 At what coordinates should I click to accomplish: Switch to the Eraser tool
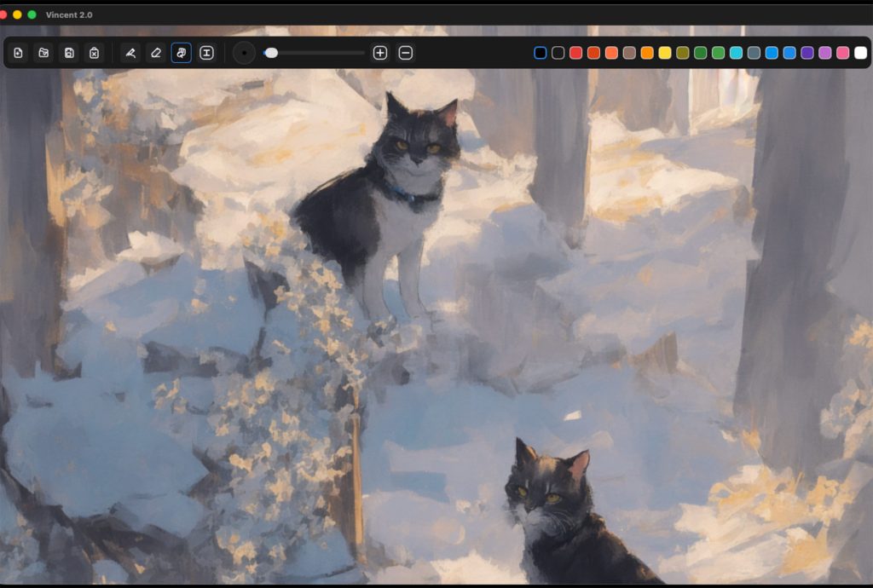(156, 52)
